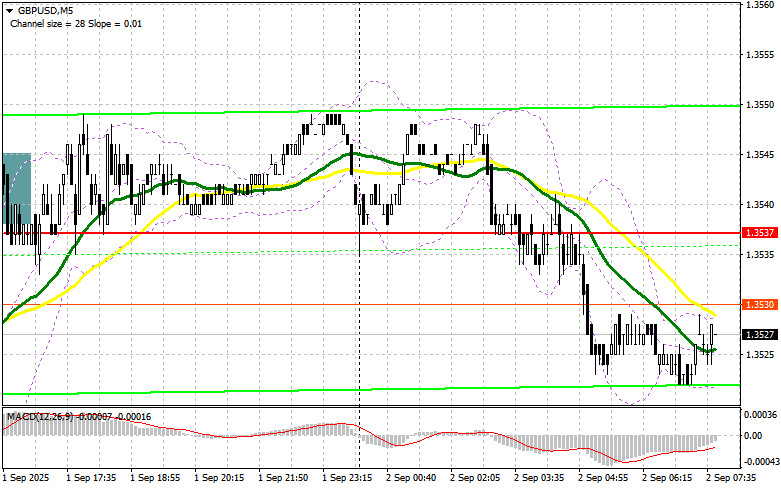
Task: Click the 2 Sep 04:55 time label
Action: point(603,478)
